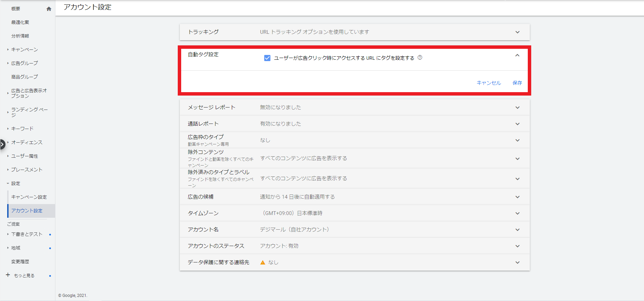Open the collapsed side panel arrow
644x301 pixels.
(2, 144)
